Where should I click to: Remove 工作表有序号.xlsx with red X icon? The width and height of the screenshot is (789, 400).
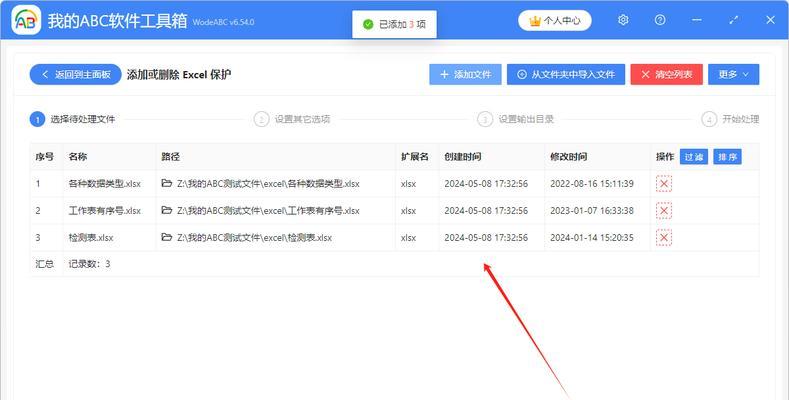pos(664,211)
